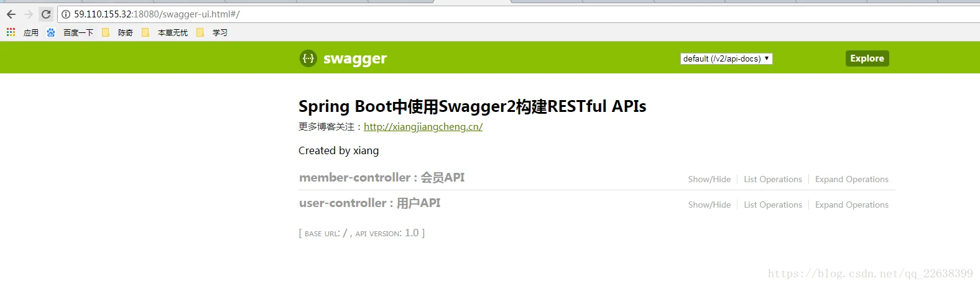Screen dimensions: 980x286
Task: Toggle Show/Hide for user-controller
Action: point(710,205)
